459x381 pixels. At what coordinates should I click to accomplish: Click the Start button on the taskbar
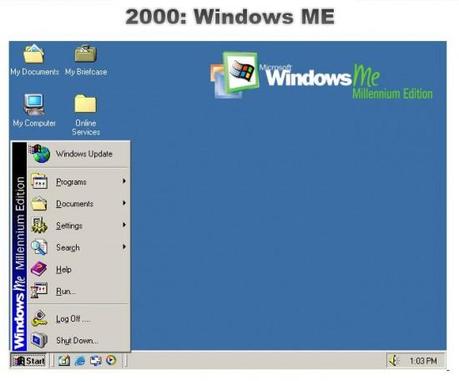click(x=29, y=361)
